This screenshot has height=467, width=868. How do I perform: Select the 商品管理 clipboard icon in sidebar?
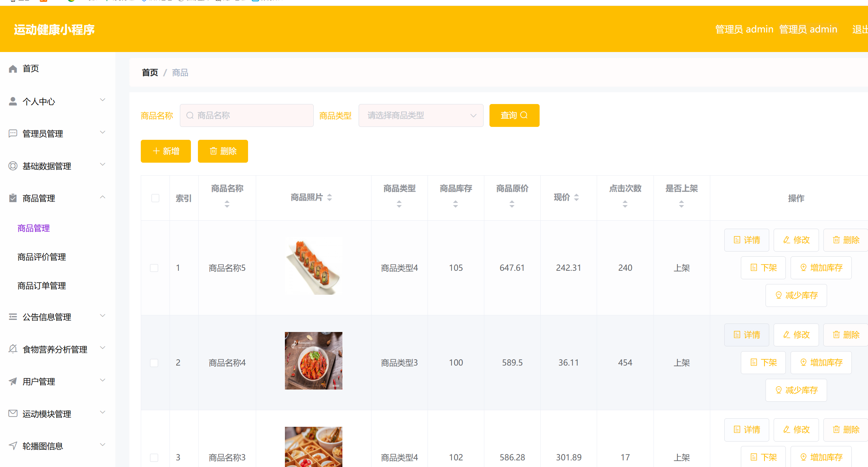coord(13,198)
